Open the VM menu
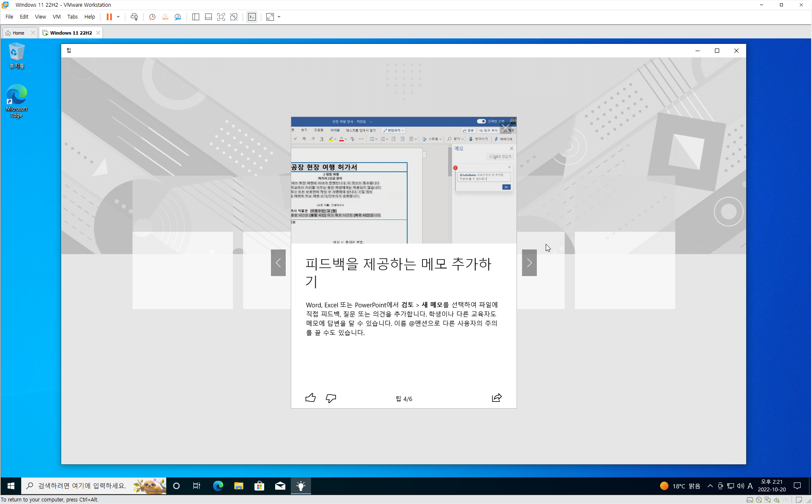The image size is (812, 504). 57,17
